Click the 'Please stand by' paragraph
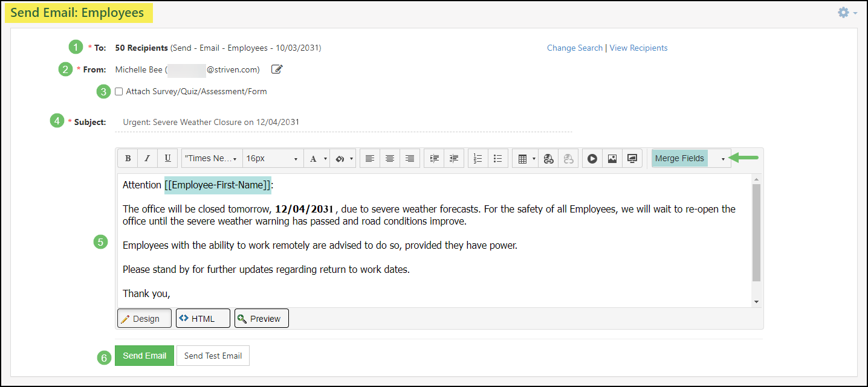Image resolution: width=868 pixels, height=387 pixels. click(x=266, y=269)
